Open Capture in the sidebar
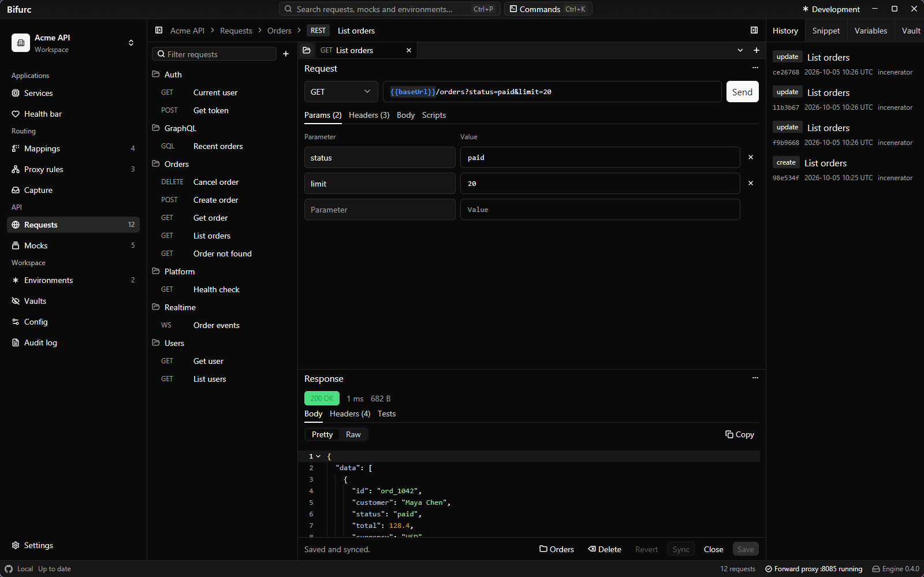This screenshot has height=577, width=924. click(x=73, y=190)
